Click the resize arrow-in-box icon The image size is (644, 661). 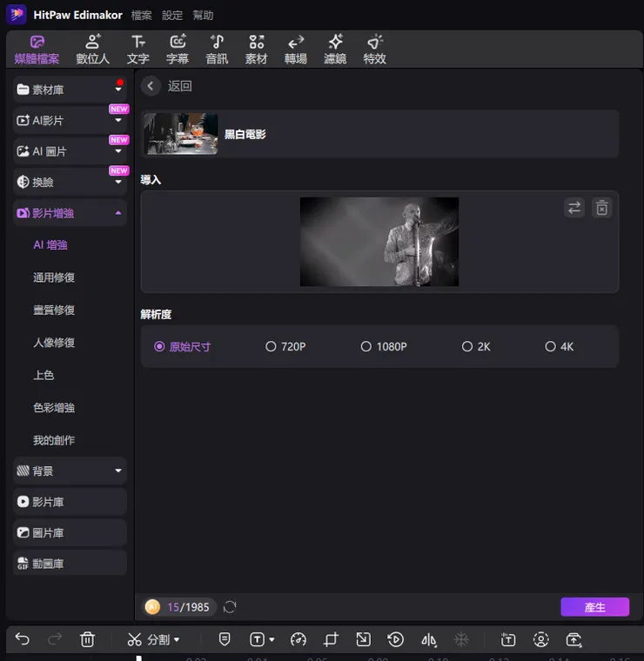coord(363,639)
